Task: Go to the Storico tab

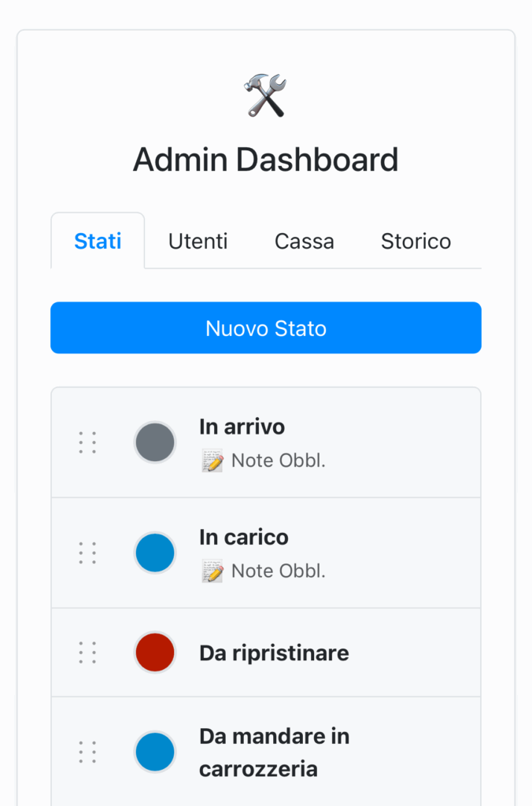Action: 416,241
